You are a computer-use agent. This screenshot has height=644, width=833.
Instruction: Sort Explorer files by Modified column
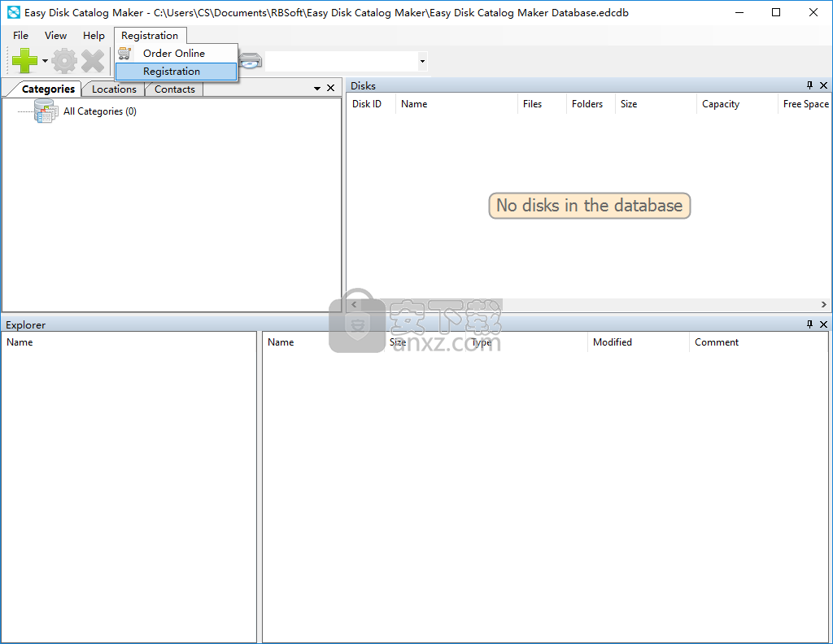point(638,342)
